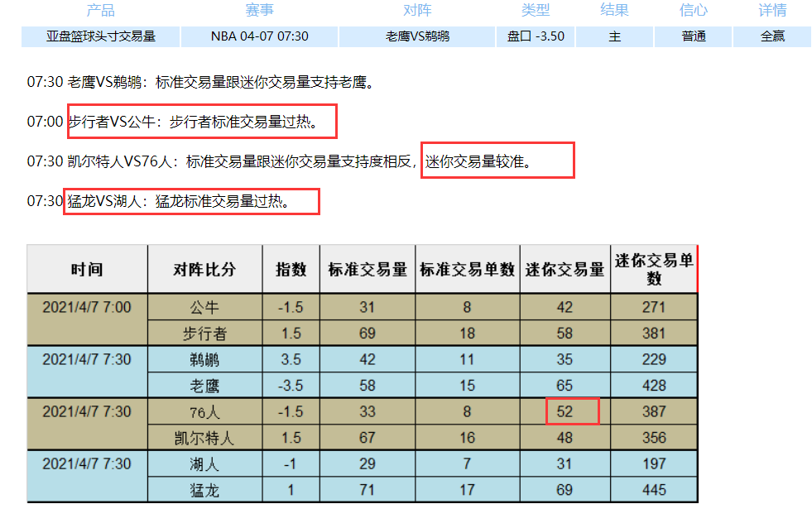
Task: Select 猛龙 mini order count 445
Action: point(654,490)
